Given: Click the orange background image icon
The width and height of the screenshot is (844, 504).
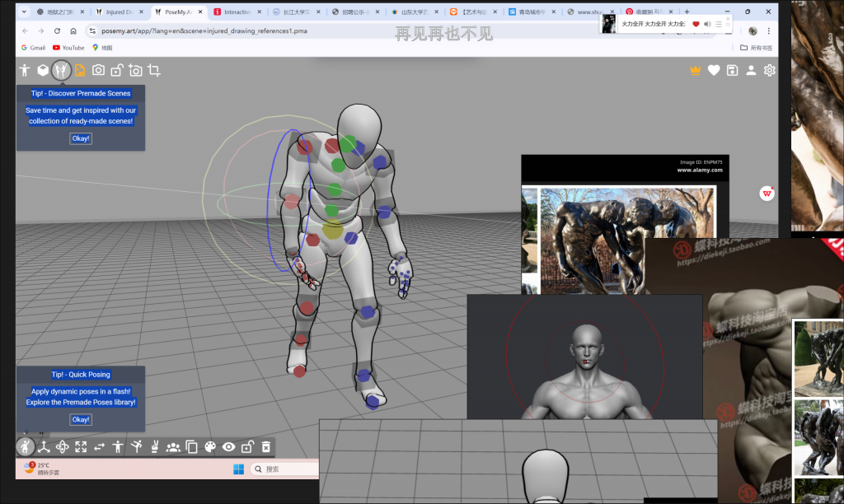Looking at the screenshot, I should (x=80, y=71).
